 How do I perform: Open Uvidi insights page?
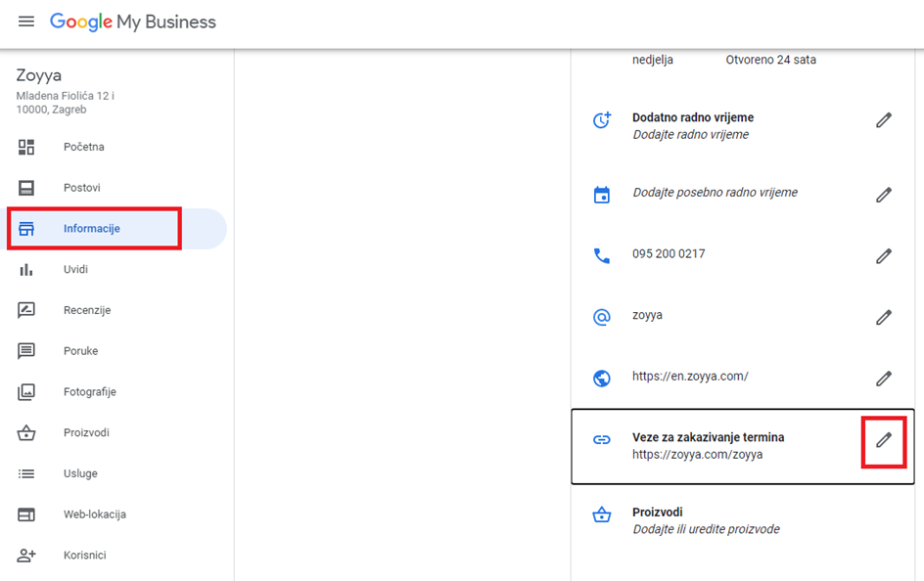75,270
